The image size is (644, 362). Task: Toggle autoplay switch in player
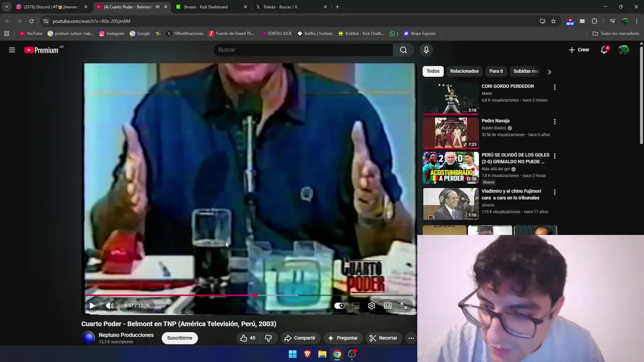[x=340, y=306]
